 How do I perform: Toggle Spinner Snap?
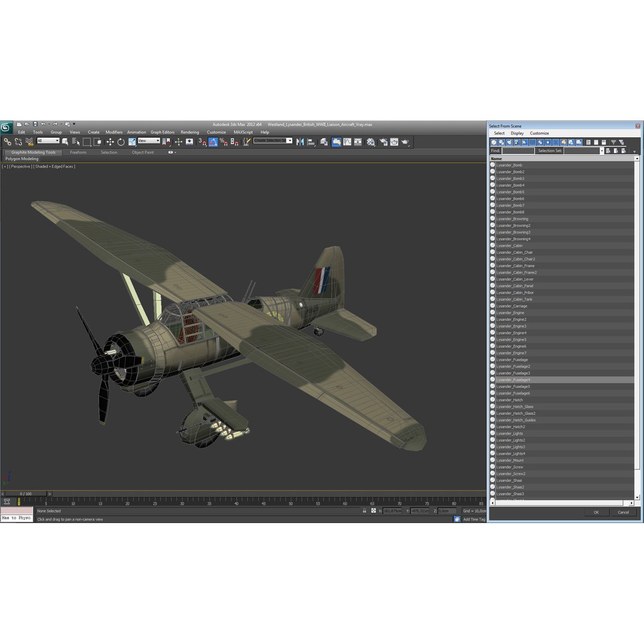234,142
